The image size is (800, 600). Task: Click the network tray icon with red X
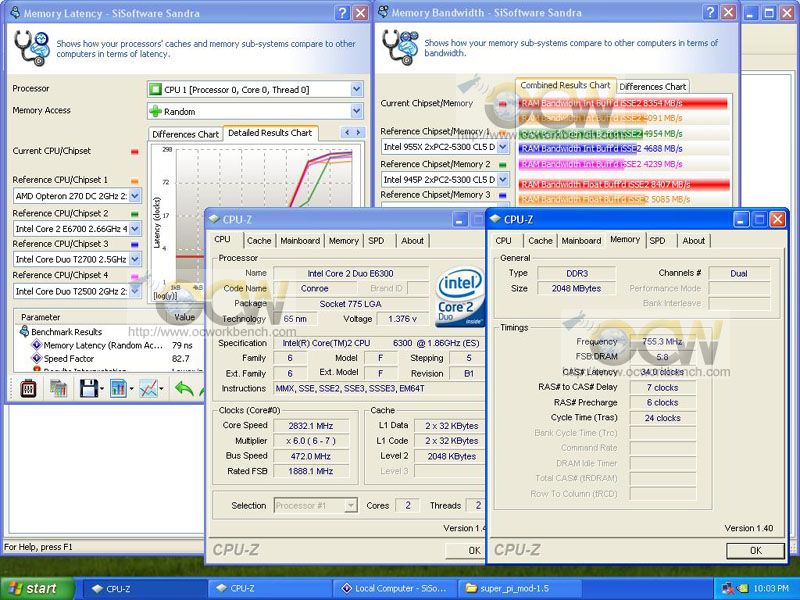pos(728,589)
